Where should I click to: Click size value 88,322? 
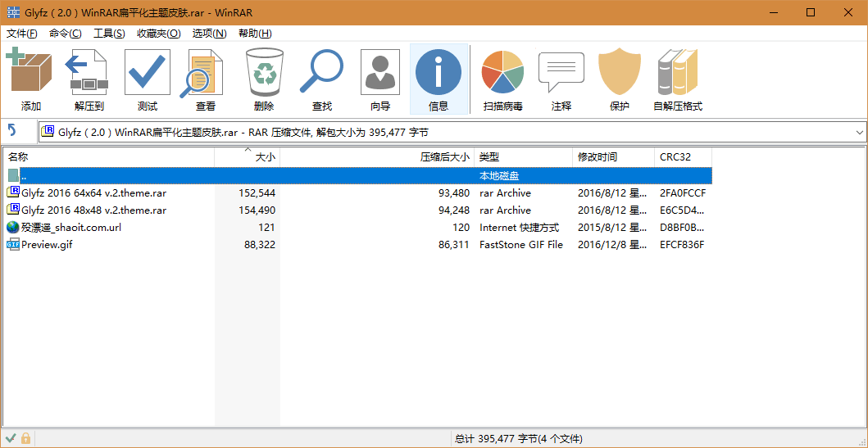[260, 244]
